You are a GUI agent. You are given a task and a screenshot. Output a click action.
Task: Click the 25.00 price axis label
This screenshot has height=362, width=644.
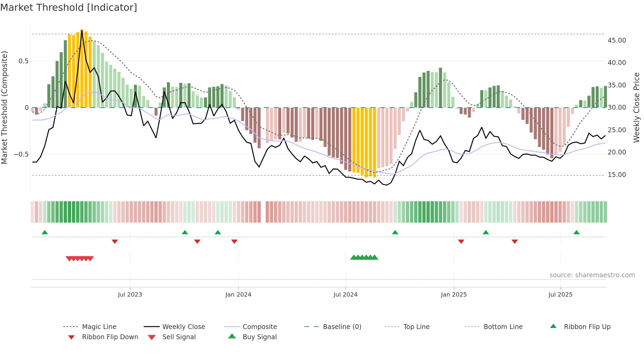(617, 130)
